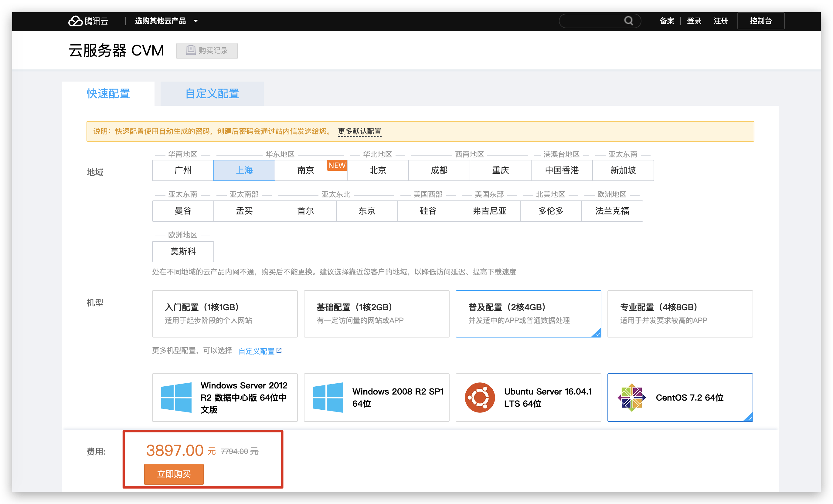The image size is (833, 504).
Task: Click the external link icon beside 自定义配置
Action: click(279, 350)
